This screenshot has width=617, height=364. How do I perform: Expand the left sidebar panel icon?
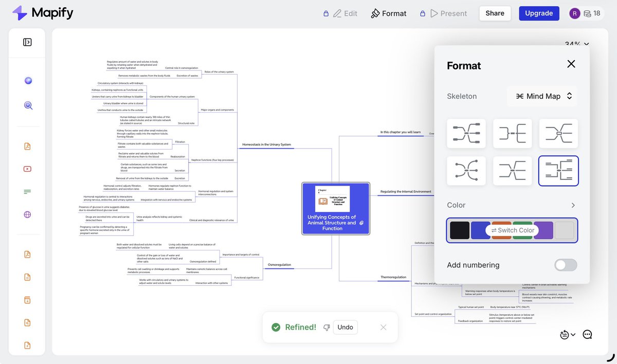28,42
